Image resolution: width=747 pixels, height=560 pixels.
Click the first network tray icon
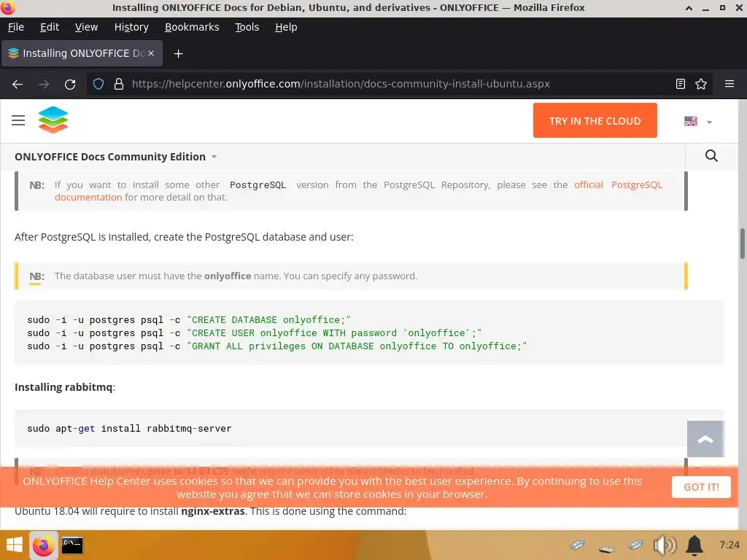point(578,545)
